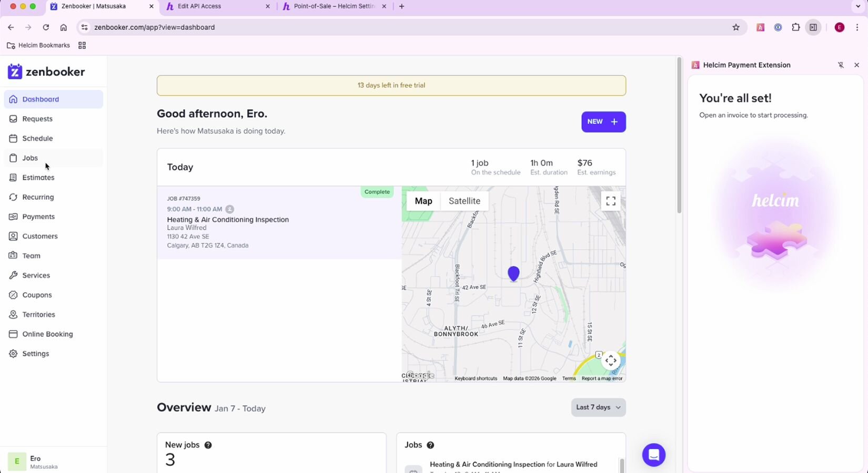This screenshot has height=473, width=868.
Task: Open Payments in the sidebar menu
Action: tap(38, 217)
